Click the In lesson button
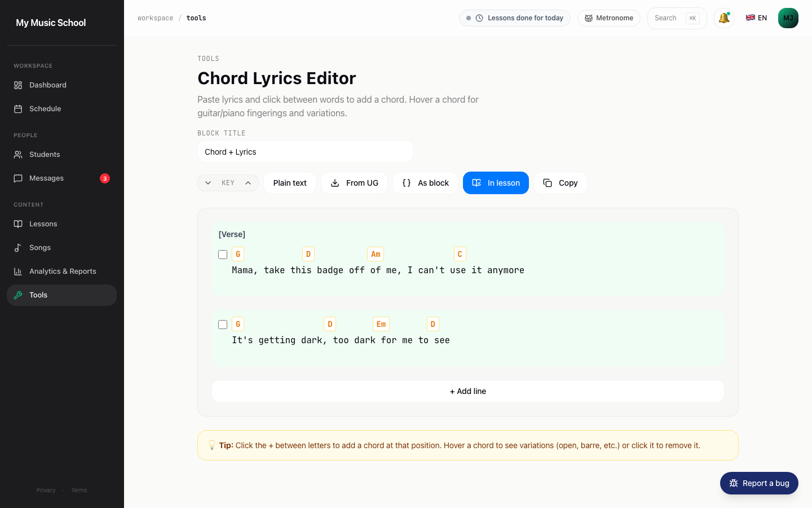 pos(496,183)
